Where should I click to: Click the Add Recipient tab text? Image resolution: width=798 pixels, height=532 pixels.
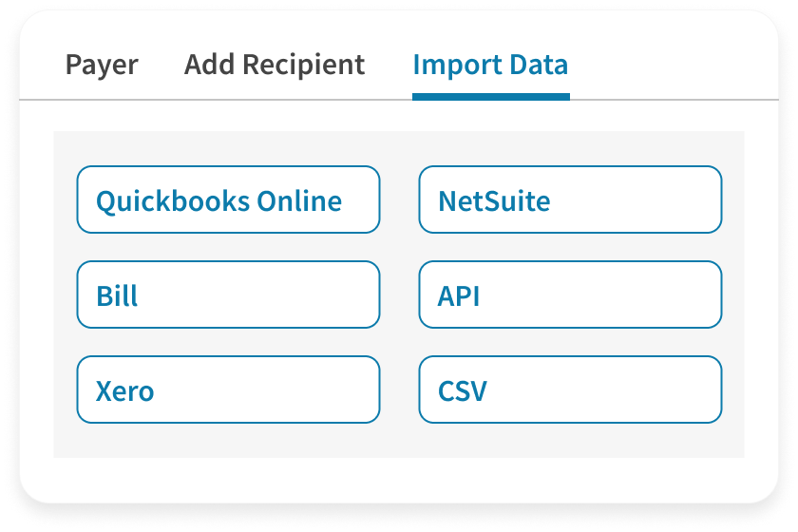(x=274, y=65)
